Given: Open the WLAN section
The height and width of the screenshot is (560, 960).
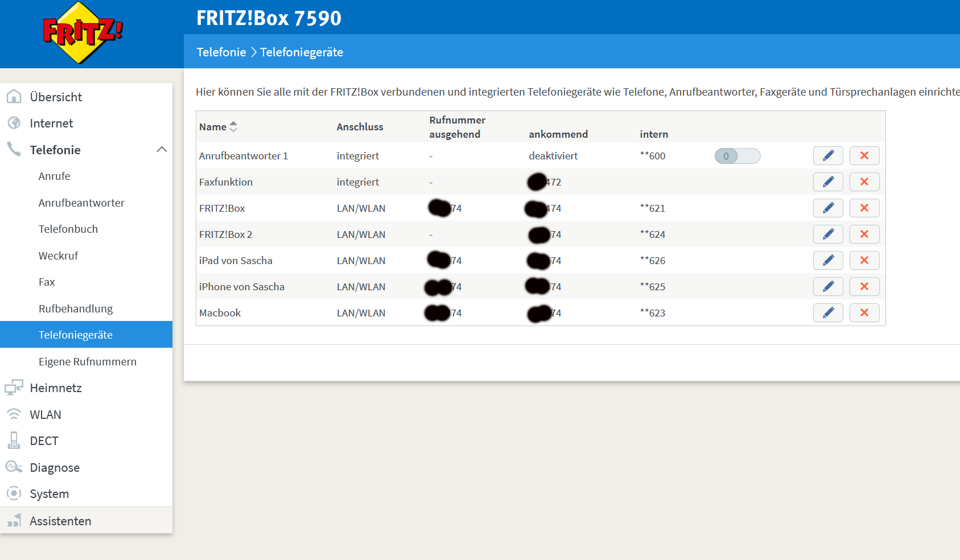Looking at the screenshot, I should pyautogui.click(x=46, y=415).
